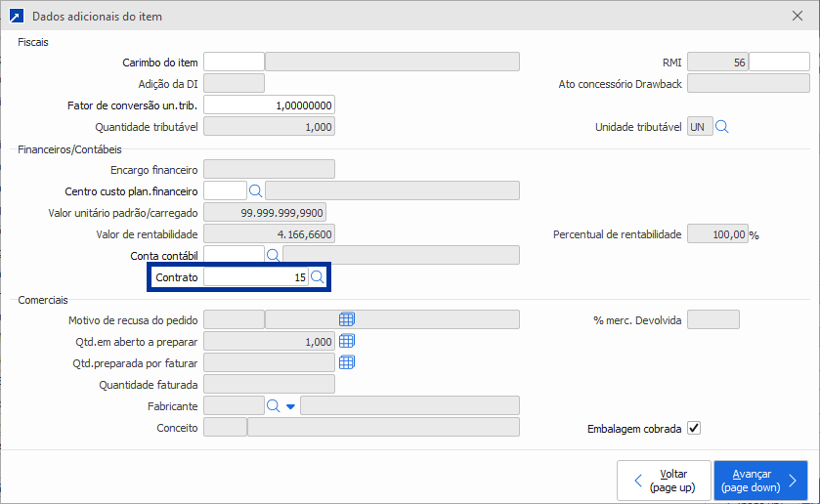Click the Unidade tributável search magnifier
The height and width of the screenshot is (504, 820).
click(x=723, y=127)
